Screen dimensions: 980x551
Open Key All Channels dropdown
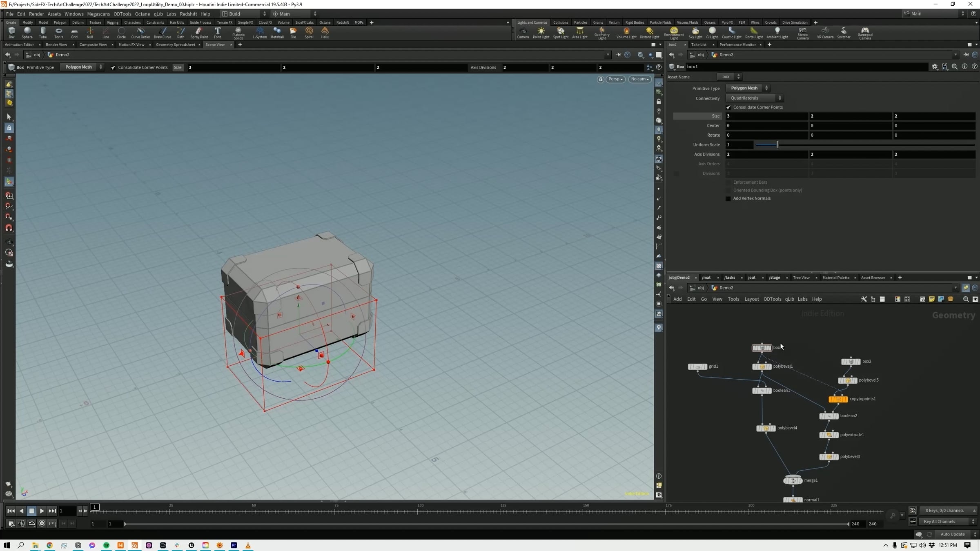947,522
